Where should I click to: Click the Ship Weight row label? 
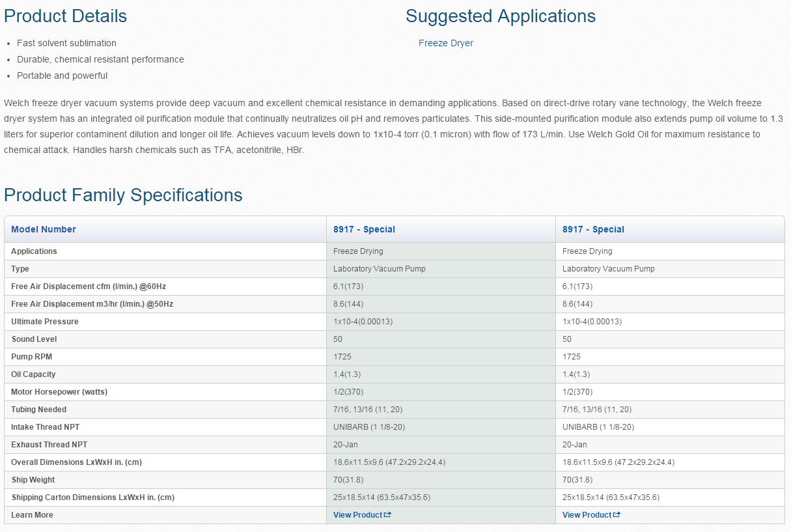(x=33, y=480)
